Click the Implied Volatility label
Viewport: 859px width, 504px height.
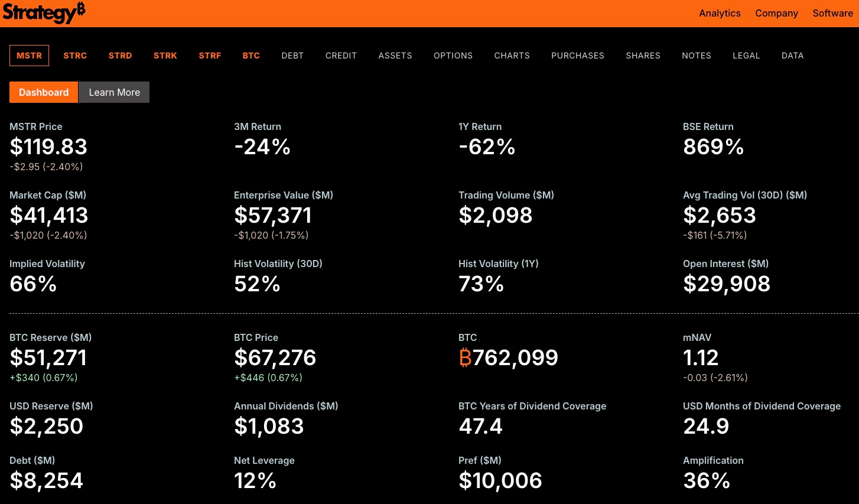click(47, 264)
